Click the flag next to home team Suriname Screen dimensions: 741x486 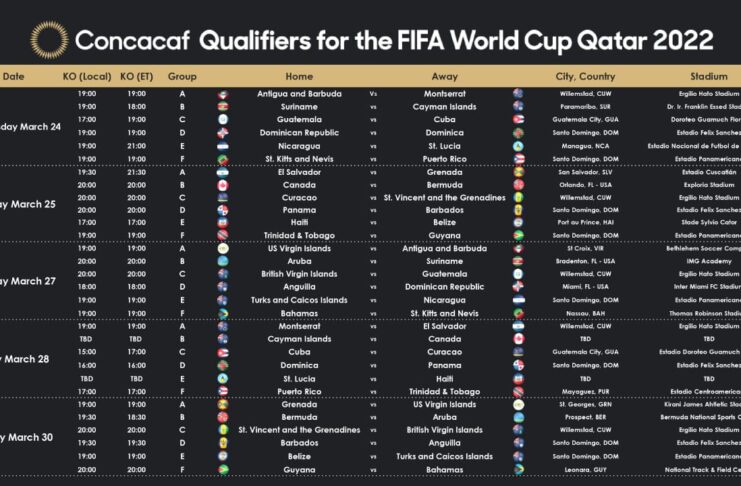tap(223, 107)
